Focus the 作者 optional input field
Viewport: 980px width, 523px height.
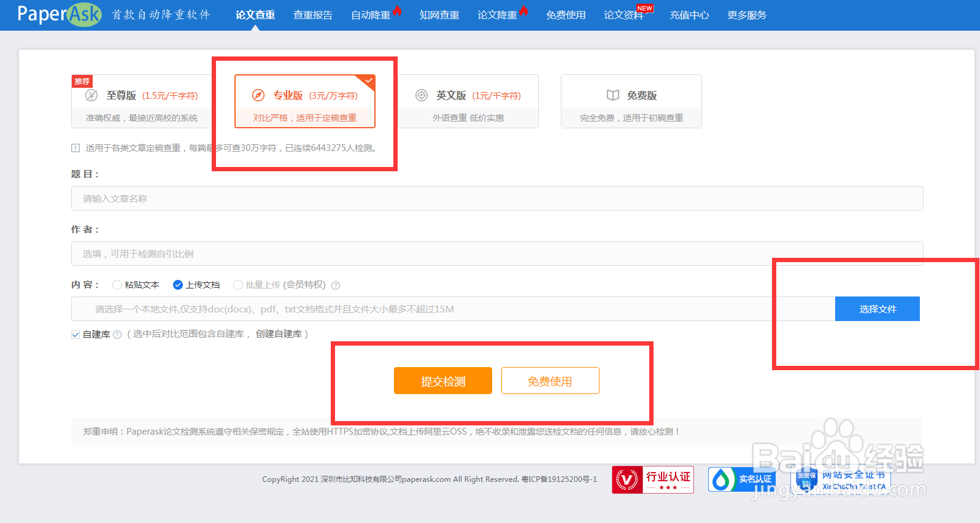pyautogui.click(x=497, y=254)
